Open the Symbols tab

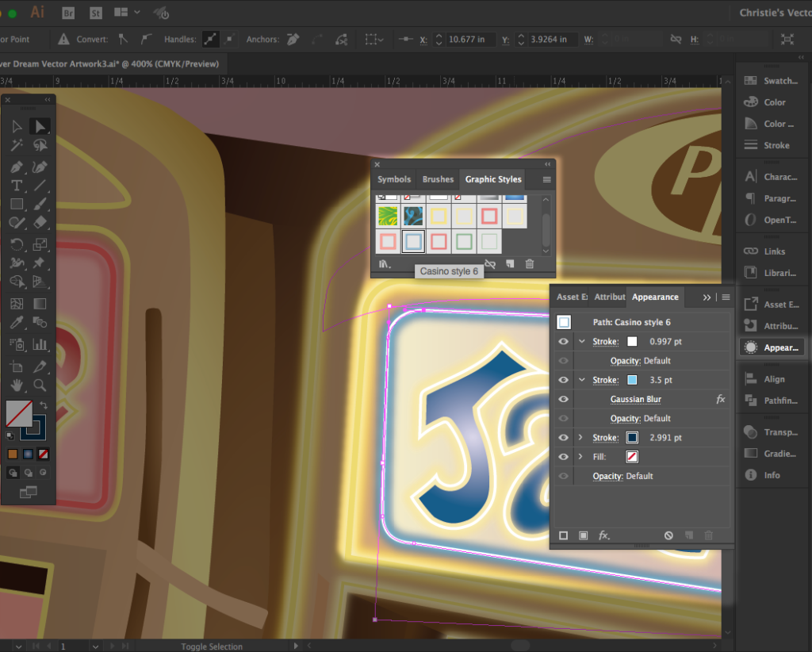394,179
